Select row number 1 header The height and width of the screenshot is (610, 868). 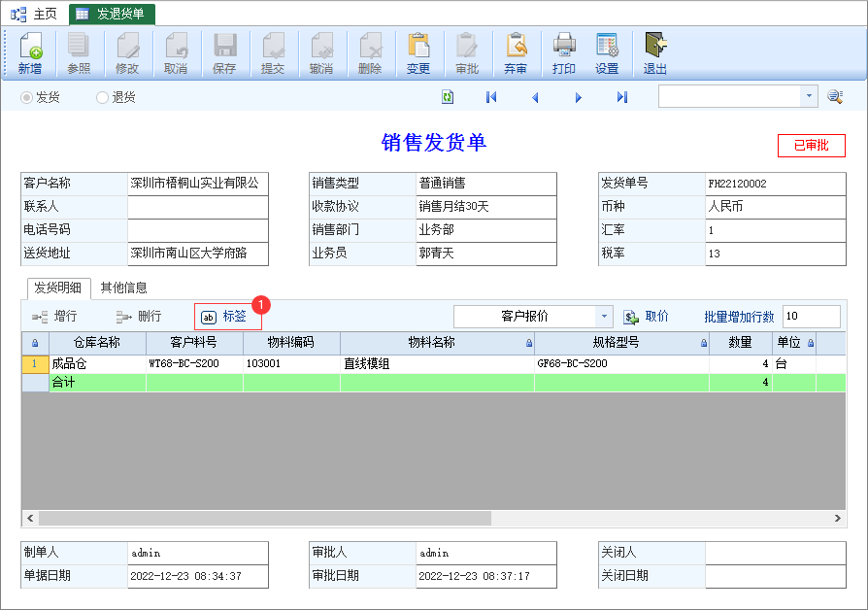coord(35,364)
